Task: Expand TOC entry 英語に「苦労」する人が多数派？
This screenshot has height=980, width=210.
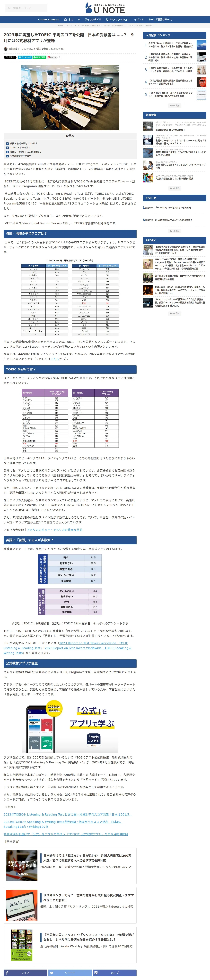Action: [x=26, y=152]
